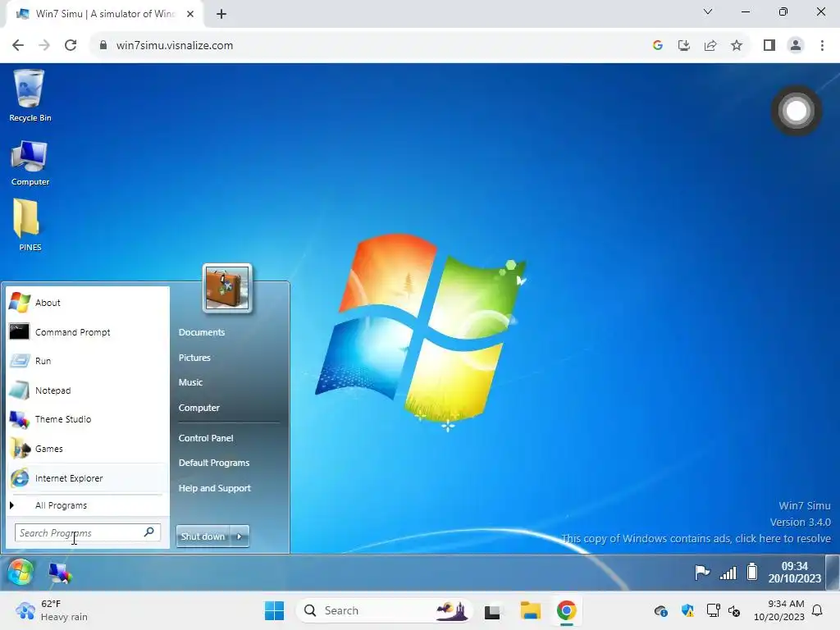Click the Windows 11 clock showing 9:34 AM
840x630 pixels.
tap(779, 610)
